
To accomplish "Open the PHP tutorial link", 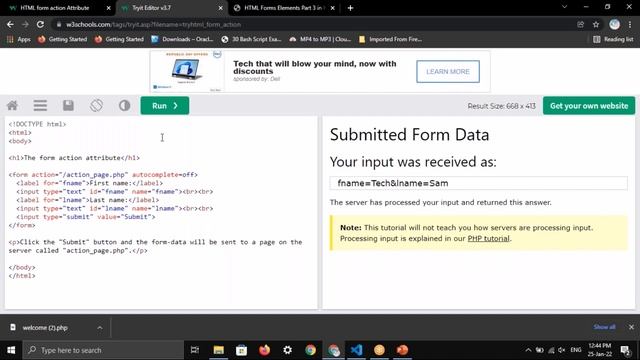I will pyautogui.click(x=488, y=238).
